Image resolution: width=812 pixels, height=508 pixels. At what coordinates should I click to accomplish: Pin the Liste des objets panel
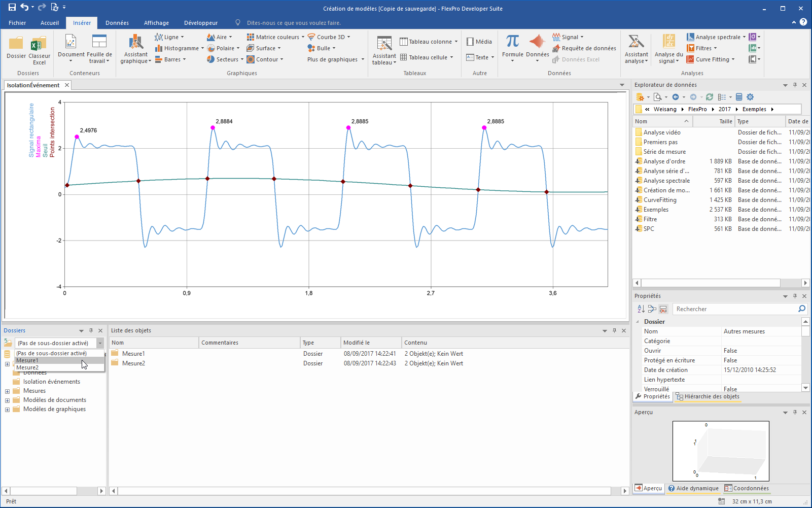tap(614, 330)
